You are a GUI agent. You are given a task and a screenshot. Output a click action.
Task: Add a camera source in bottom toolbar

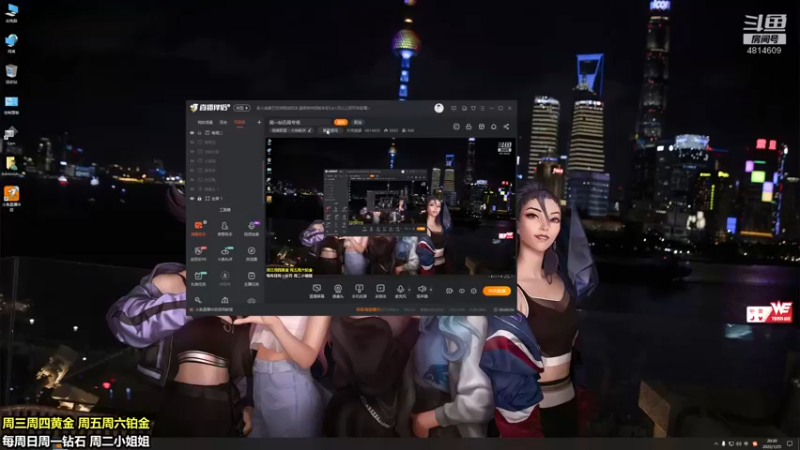coord(338,291)
